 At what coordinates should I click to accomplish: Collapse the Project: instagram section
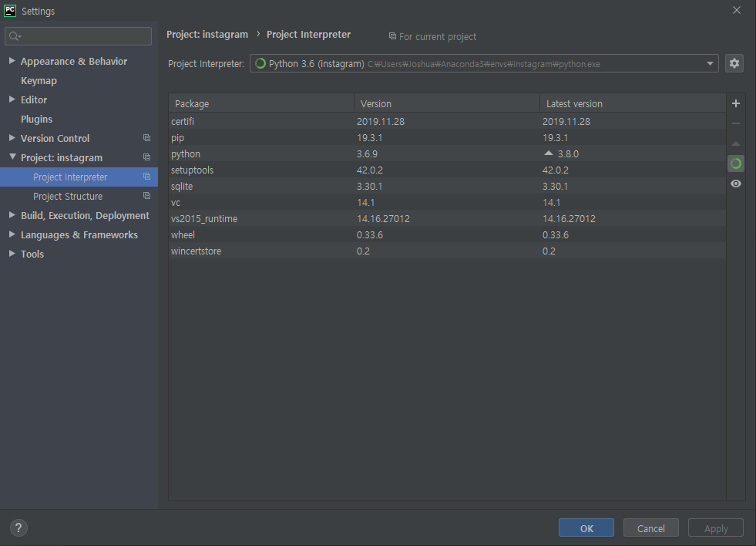[12, 157]
